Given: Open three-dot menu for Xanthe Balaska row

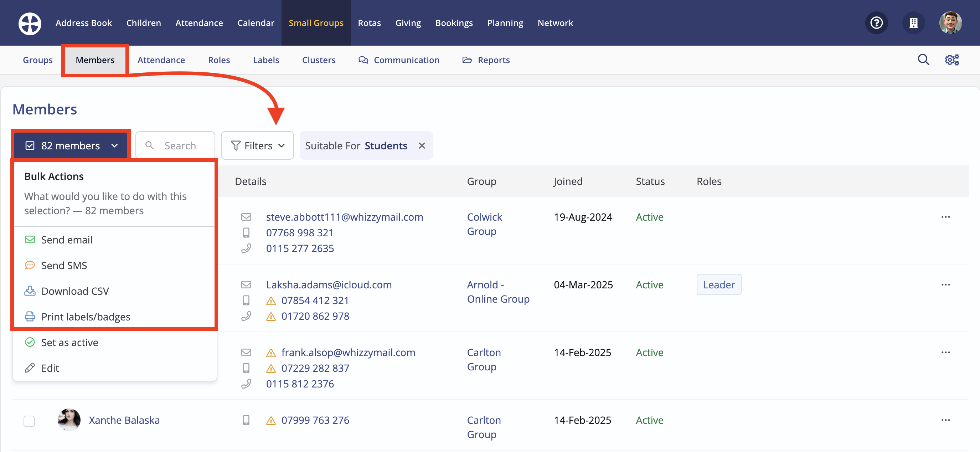Looking at the screenshot, I should (x=945, y=420).
